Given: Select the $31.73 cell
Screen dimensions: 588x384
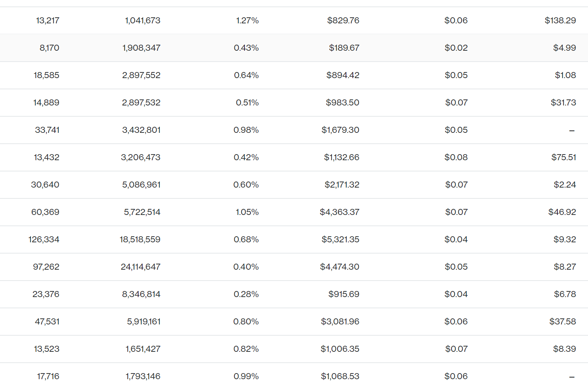Looking at the screenshot, I should click(x=563, y=103).
